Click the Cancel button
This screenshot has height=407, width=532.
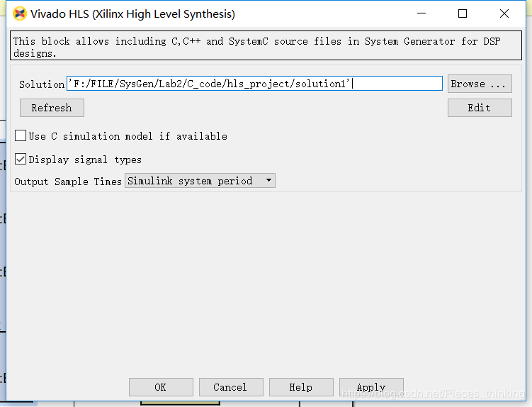[231, 387]
